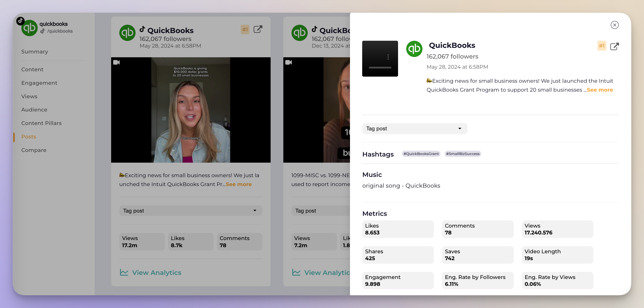Click the View Analytics chart icon second post
The image size is (644, 308).
[296, 272]
